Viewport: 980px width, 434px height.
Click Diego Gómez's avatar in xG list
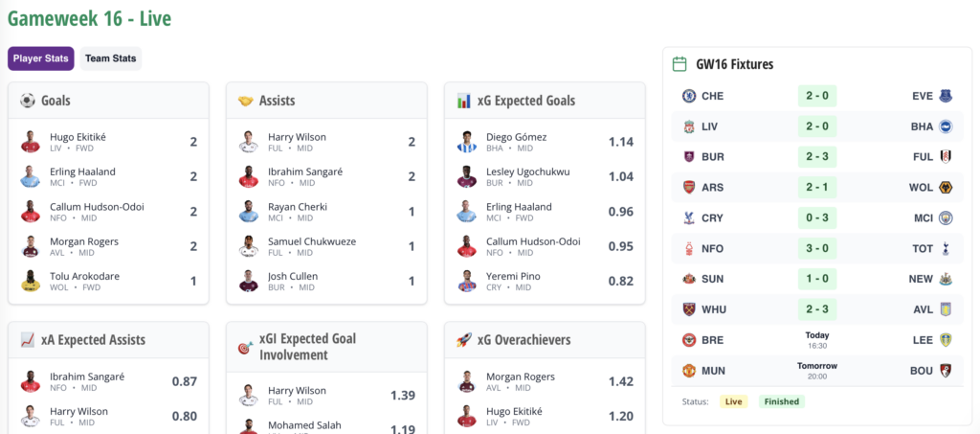tap(466, 142)
